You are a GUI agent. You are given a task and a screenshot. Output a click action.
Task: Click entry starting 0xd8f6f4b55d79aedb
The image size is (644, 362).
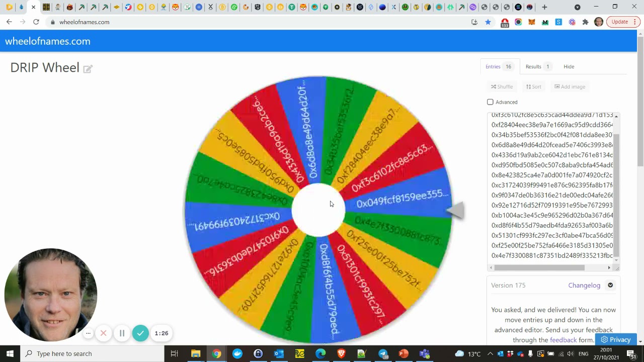click(x=552, y=225)
